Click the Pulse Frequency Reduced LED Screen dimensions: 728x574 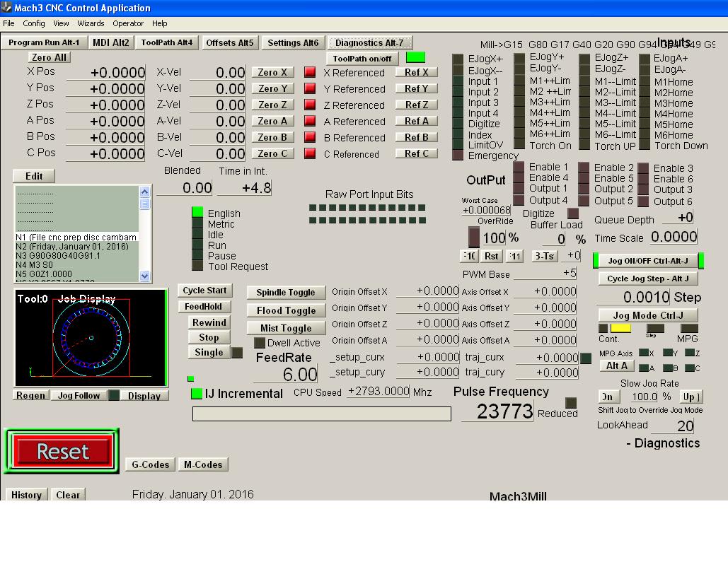(571, 402)
